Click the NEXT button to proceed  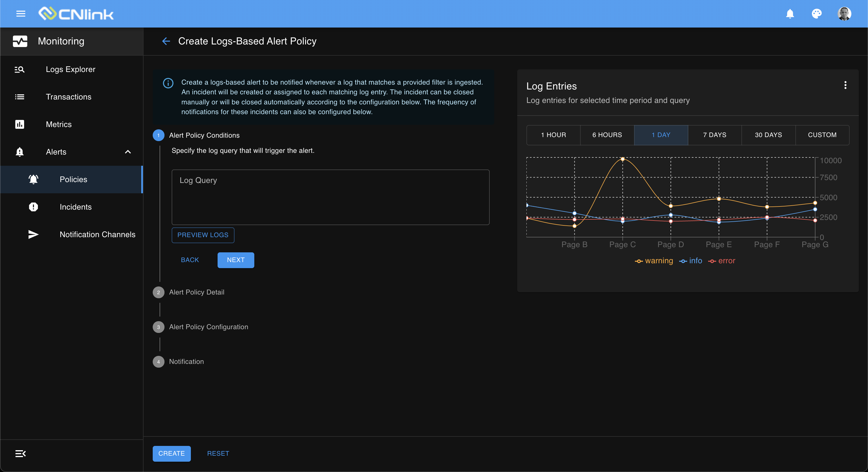(x=236, y=260)
